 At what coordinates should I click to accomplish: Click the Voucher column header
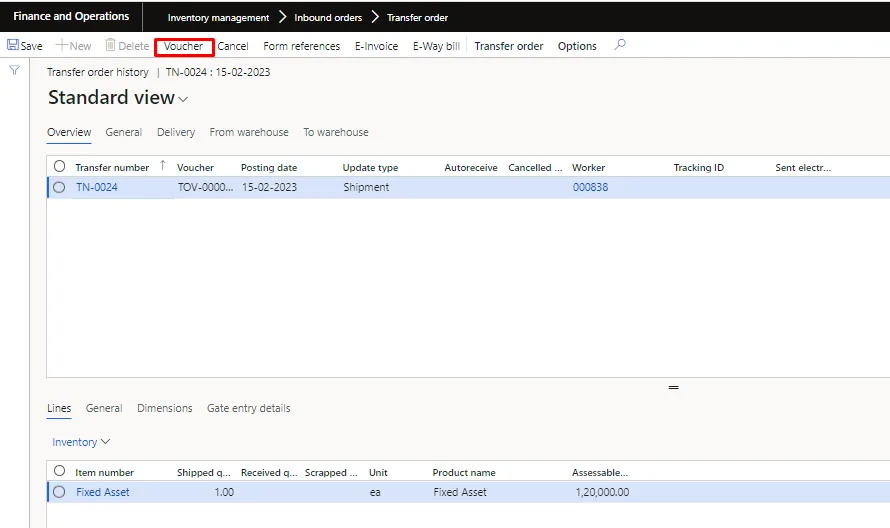195,167
